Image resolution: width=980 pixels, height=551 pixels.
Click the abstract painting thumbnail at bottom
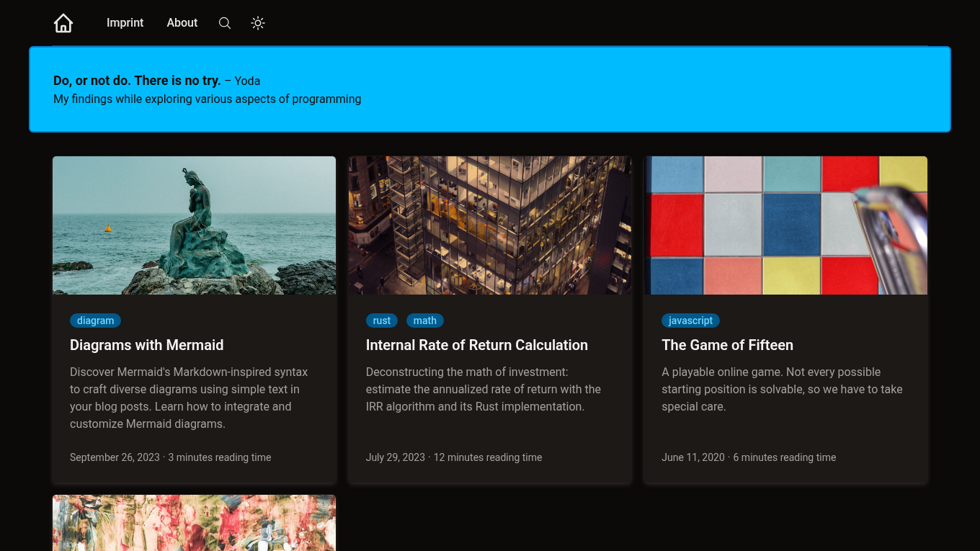click(194, 523)
